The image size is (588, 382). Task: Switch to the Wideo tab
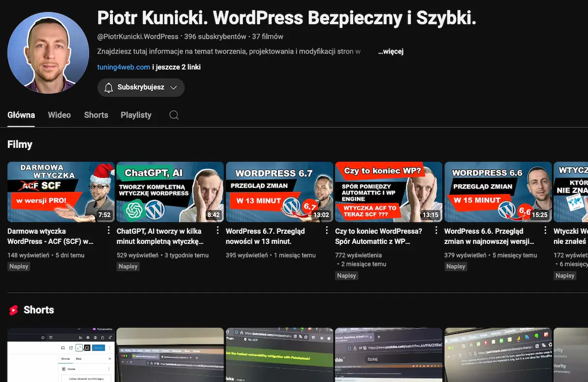(x=59, y=115)
